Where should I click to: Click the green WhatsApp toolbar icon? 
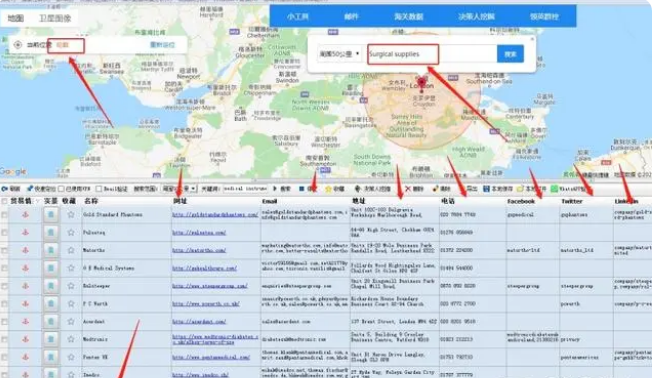coord(554,189)
